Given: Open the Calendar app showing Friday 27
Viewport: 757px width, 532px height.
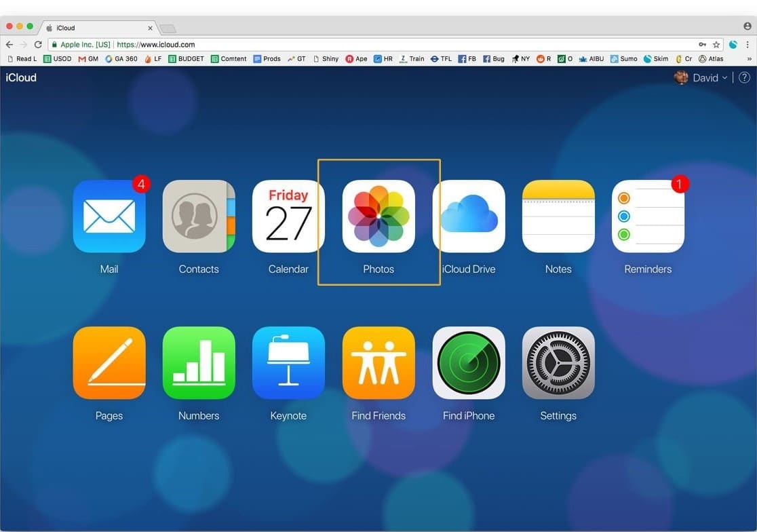Looking at the screenshot, I should point(288,216).
